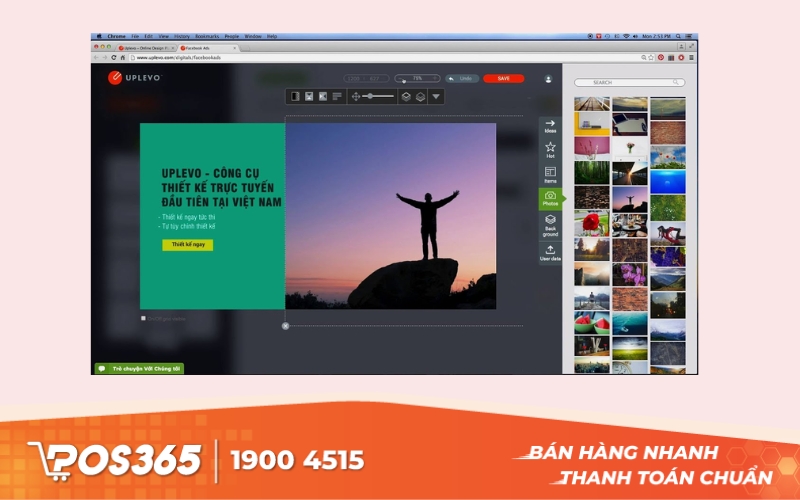
Task: Flip image horizontally with bowtie icon
Action: click(x=322, y=96)
